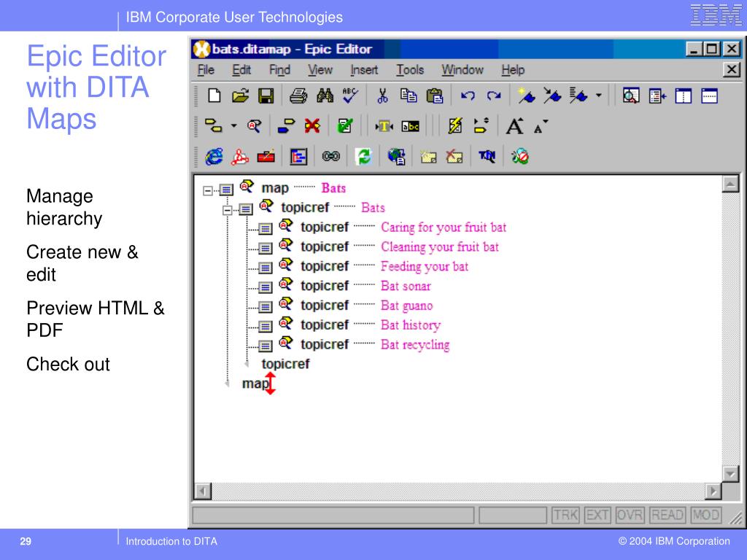The height and width of the screenshot is (560, 747).
Task: Preview as PDF with Acrobat icon
Action: 239,156
